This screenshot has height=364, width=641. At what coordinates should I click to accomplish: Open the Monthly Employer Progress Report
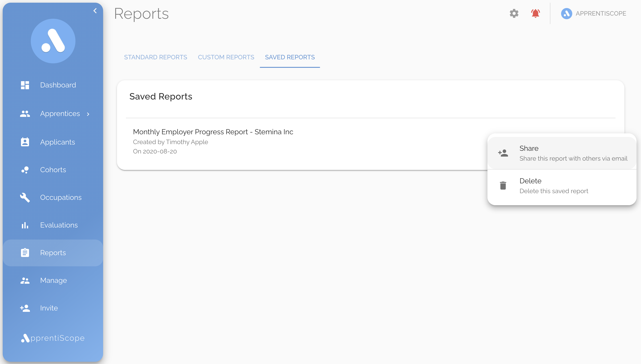click(213, 132)
